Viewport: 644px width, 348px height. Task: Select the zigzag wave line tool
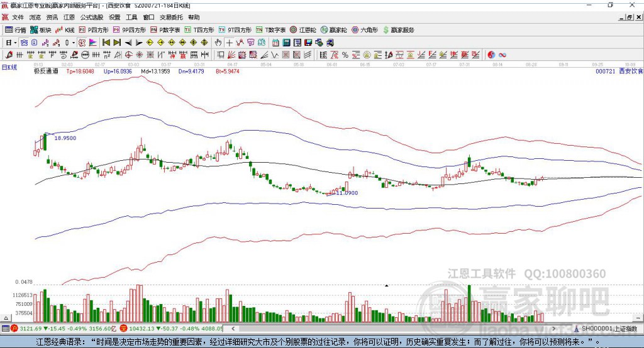[275, 55]
